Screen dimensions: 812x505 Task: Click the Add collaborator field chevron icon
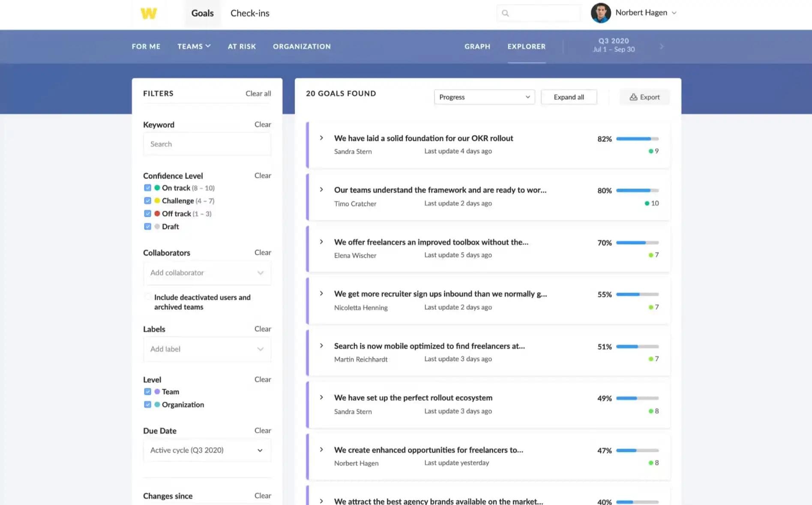260,273
